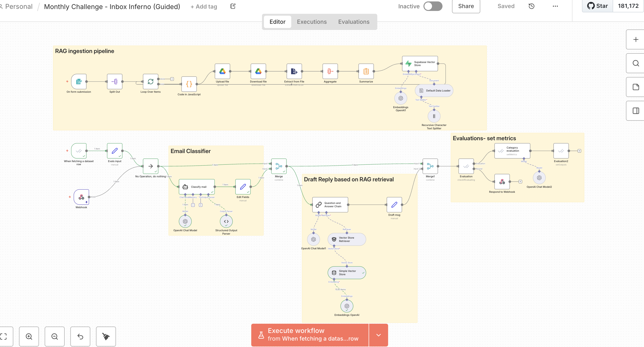Open node search magnifier icon

635,63
